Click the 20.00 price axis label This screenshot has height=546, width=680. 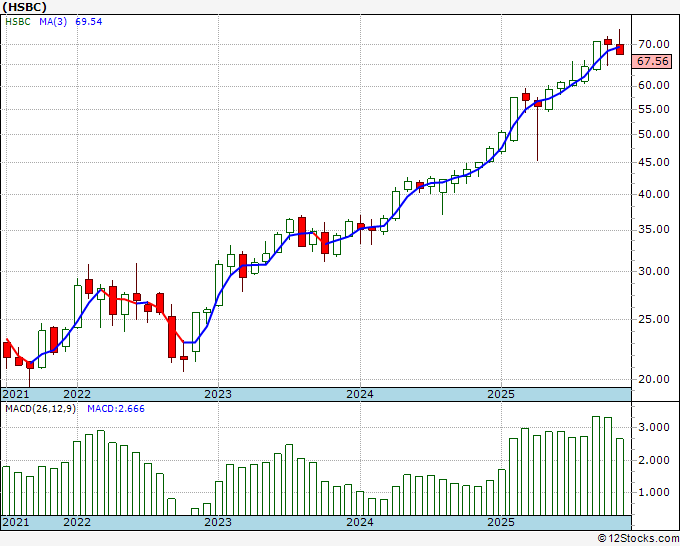654,379
